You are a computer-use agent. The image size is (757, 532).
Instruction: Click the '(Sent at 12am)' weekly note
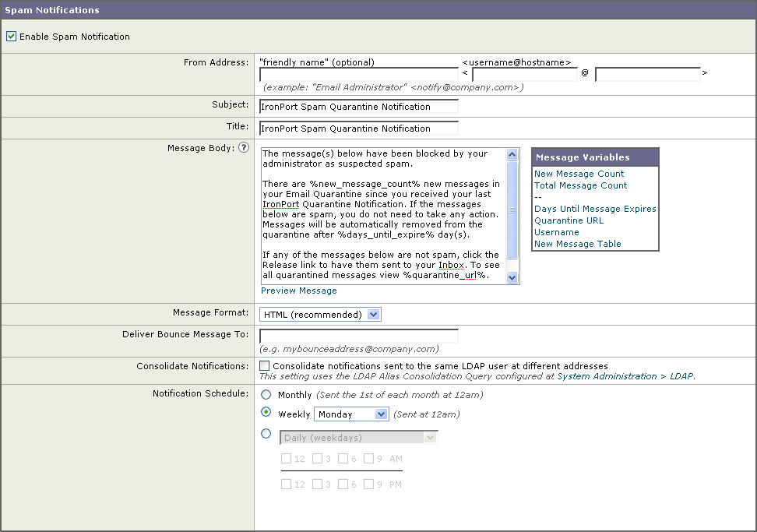pyautogui.click(x=426, y=414)
